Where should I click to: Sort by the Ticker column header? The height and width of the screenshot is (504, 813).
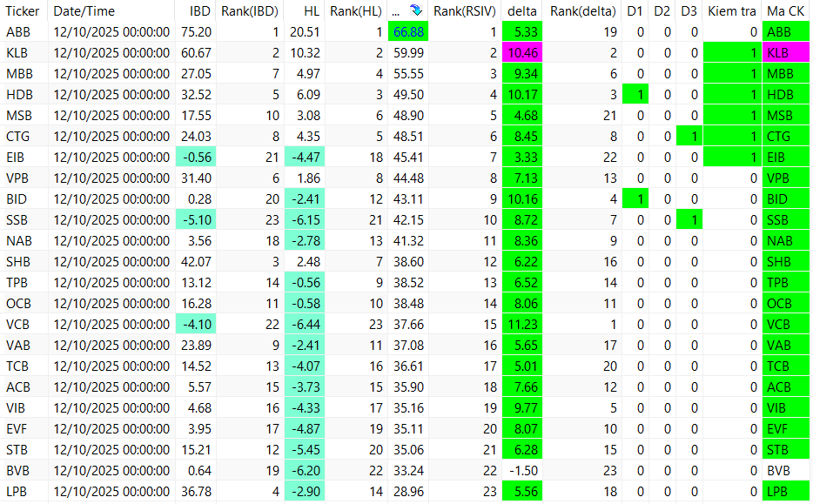23,11
